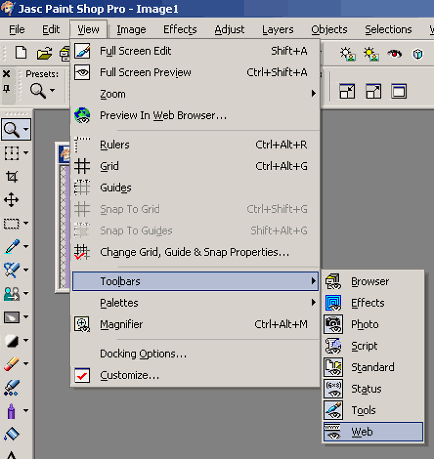Open the Effects menu in menu bar

[x=180, y=29]
